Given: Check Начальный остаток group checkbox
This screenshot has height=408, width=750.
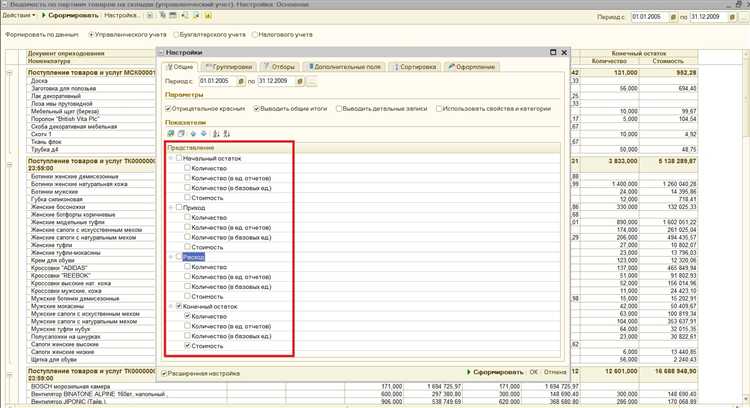Looking at the screenshot, I should click(179, 158).
